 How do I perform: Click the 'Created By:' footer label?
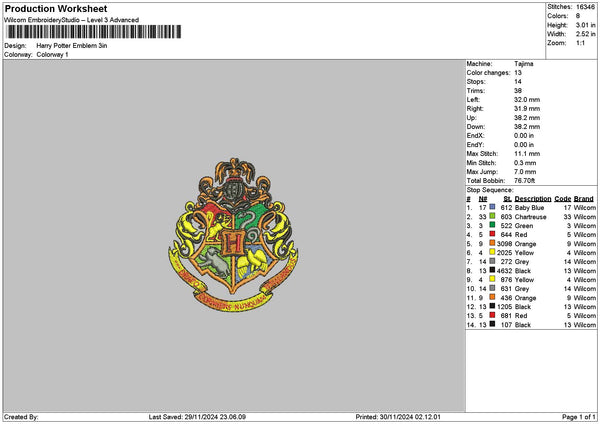(21, 417)
